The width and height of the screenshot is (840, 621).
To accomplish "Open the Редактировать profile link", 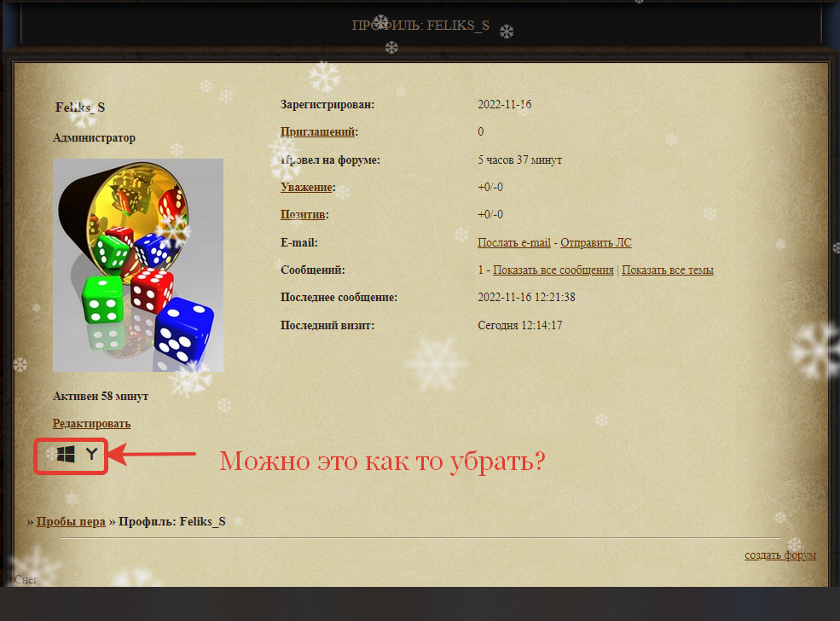I will click(x=91, y=423).
